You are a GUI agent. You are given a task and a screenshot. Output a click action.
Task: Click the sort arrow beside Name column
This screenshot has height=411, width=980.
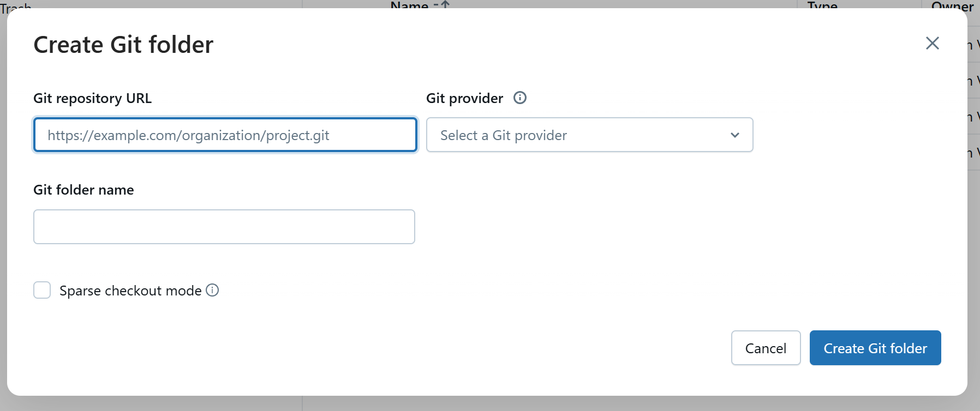click(x=445, y=4)
